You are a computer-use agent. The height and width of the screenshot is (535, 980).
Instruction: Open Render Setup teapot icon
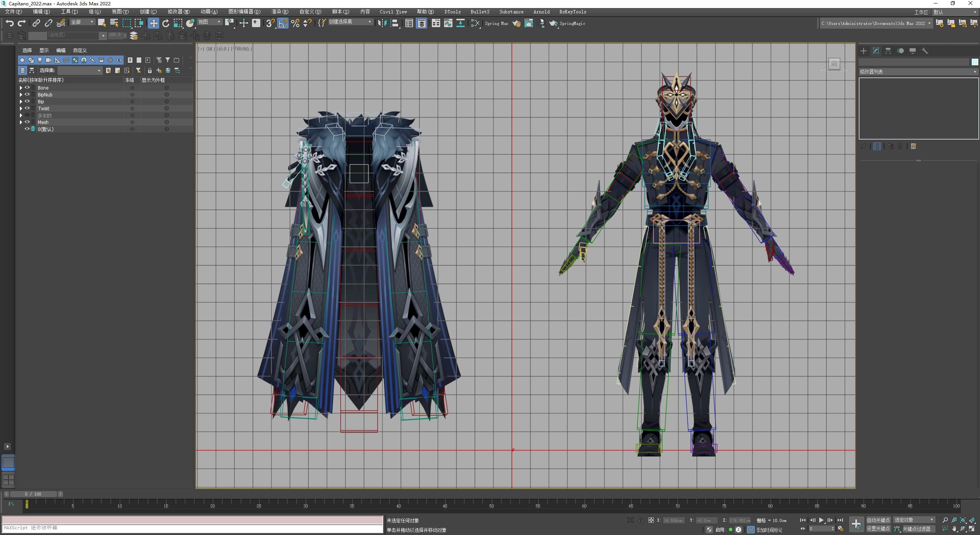pos(516,23)
